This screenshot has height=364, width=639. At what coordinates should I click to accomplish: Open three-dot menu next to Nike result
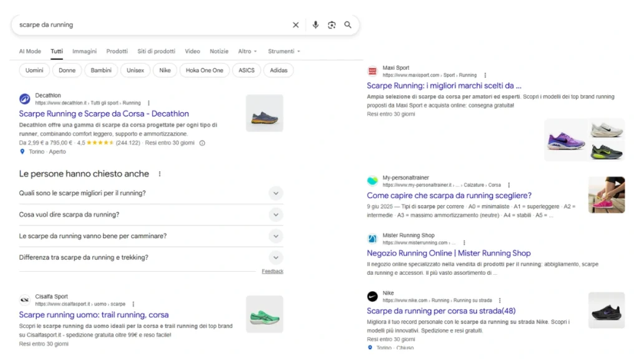(499, 300)
